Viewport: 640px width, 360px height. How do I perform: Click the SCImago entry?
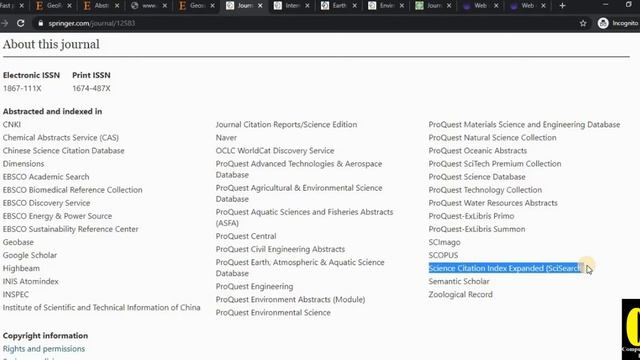click(444, 242)
